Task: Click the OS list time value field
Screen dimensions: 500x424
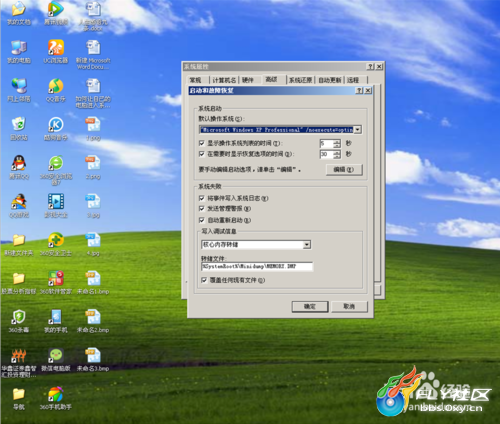Action: click(x=327, y=144)
